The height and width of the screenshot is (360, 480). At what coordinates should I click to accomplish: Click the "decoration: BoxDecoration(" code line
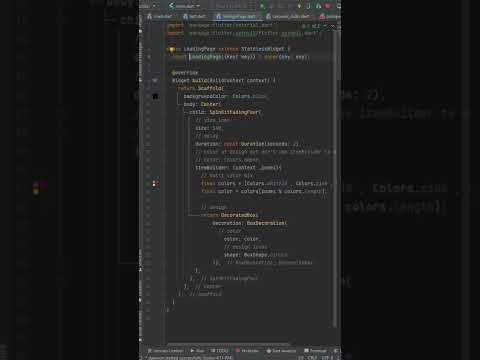coord(250,223)
